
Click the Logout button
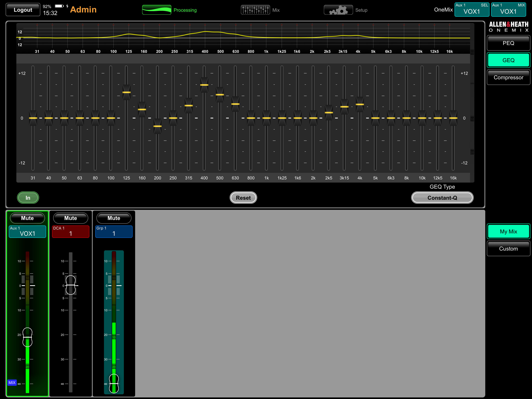23,10
